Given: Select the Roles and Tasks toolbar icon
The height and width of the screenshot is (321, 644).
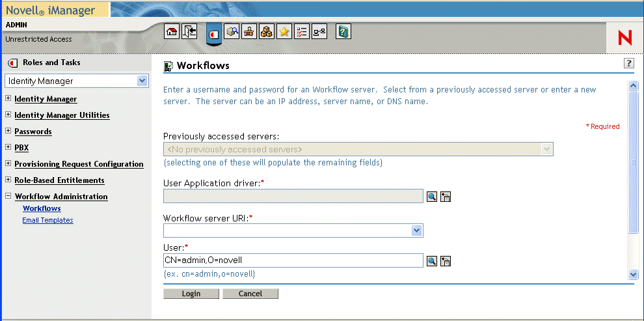Looking at the screenshot, I should click(213, 35).
